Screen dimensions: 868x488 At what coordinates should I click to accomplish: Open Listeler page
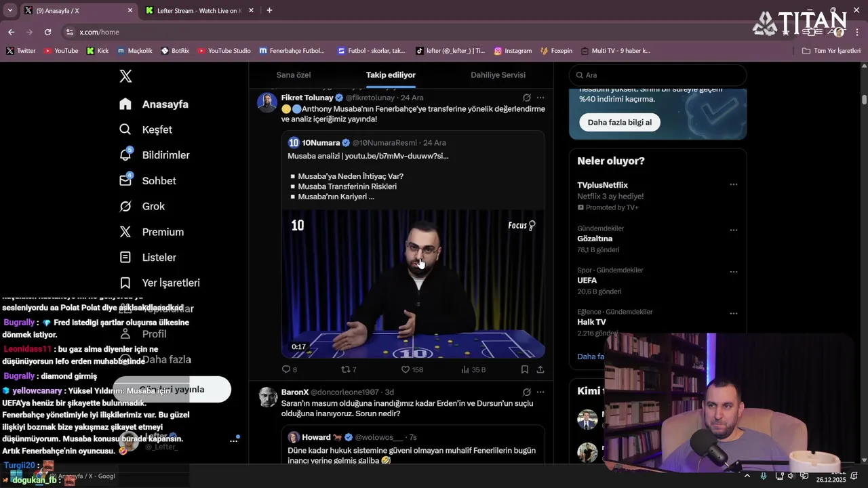pos(148,258)
